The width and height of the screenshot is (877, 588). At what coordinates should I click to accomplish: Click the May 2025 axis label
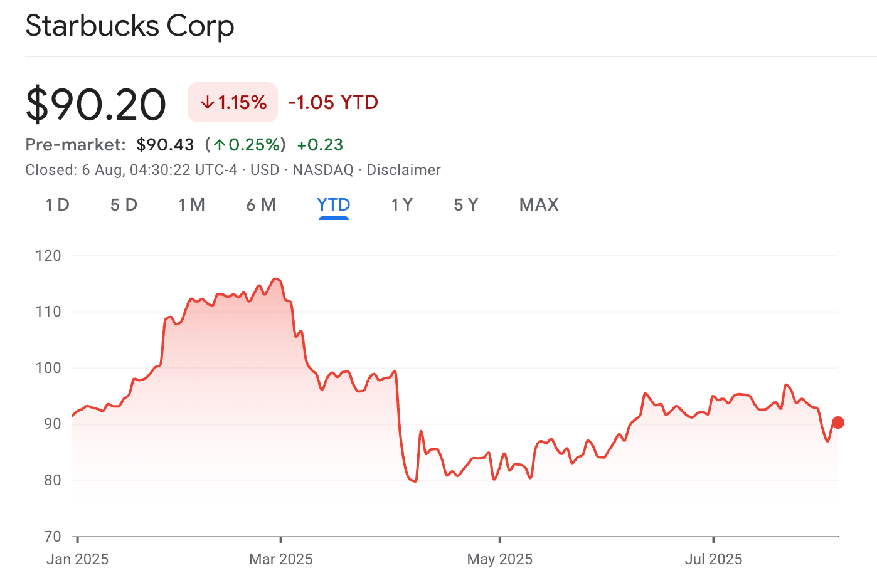(499, 559)
